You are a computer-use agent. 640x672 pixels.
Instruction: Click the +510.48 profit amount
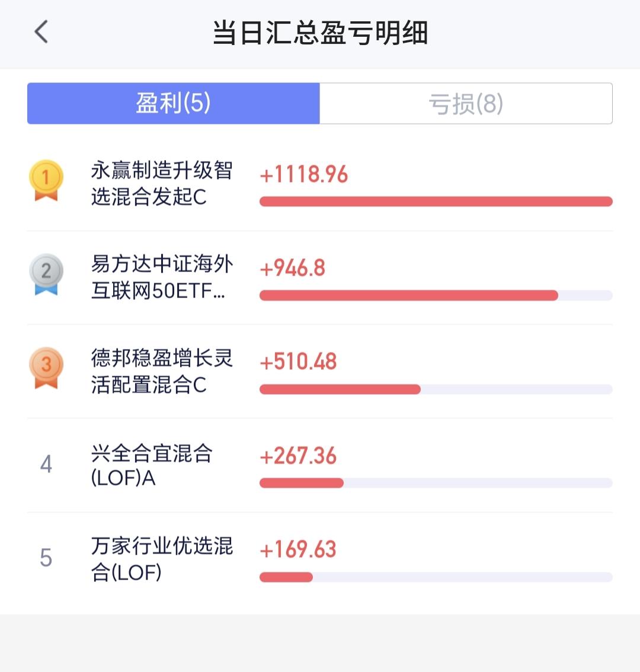298,362
